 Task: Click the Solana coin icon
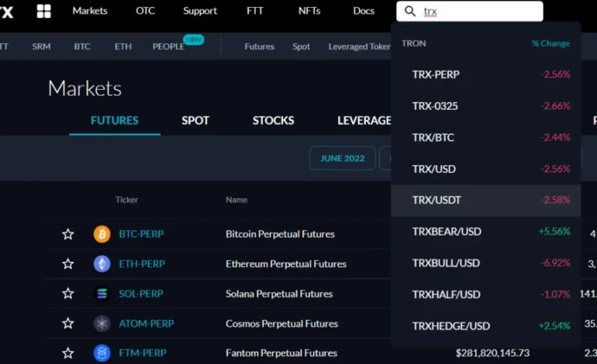click(102, 294)
